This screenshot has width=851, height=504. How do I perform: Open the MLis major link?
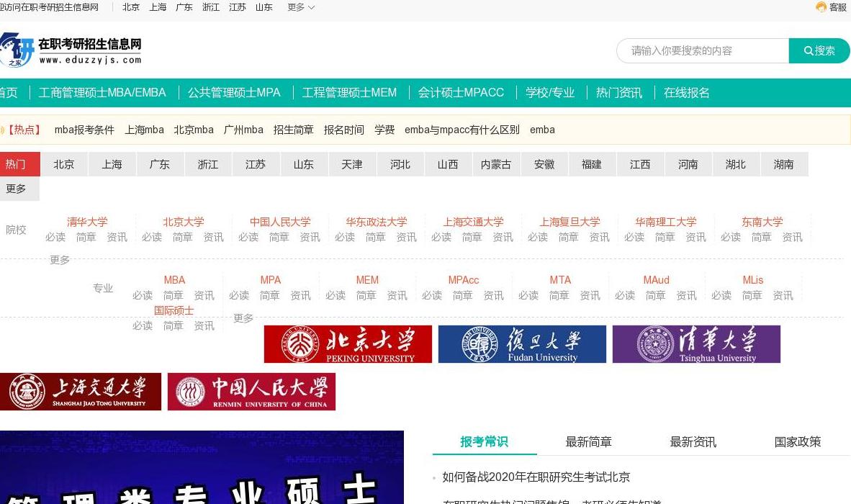[x=753, y=280]
